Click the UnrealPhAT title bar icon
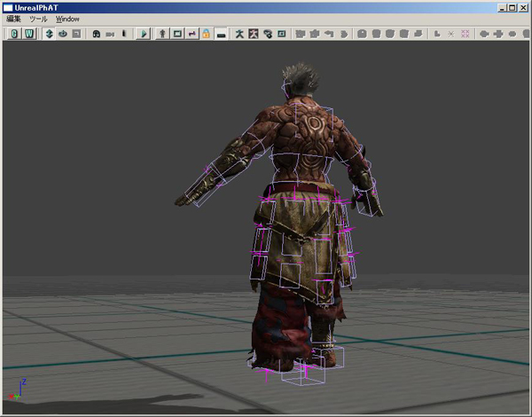 click(x=8, y=7)
